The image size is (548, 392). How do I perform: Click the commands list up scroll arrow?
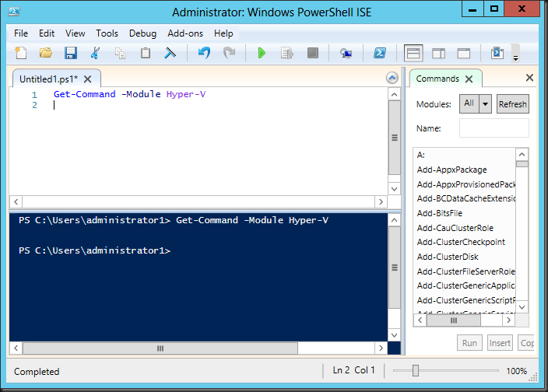[x=522, y=154]
